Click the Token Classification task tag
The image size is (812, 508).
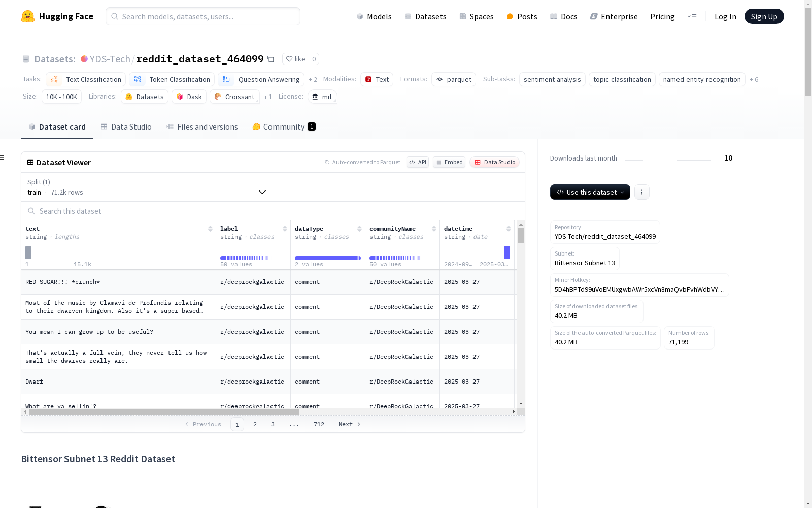172,79
